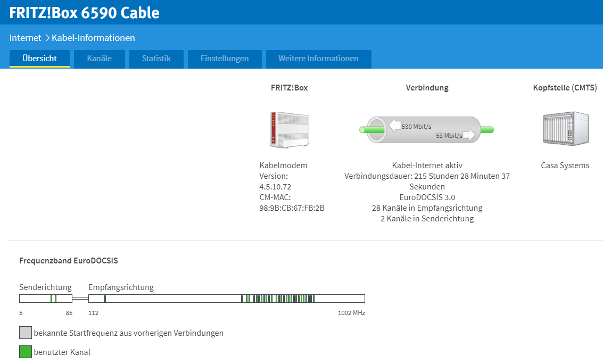Select the Übersicht tab
The height and width of the screenshot is (364, 603).
pos(39,59)
